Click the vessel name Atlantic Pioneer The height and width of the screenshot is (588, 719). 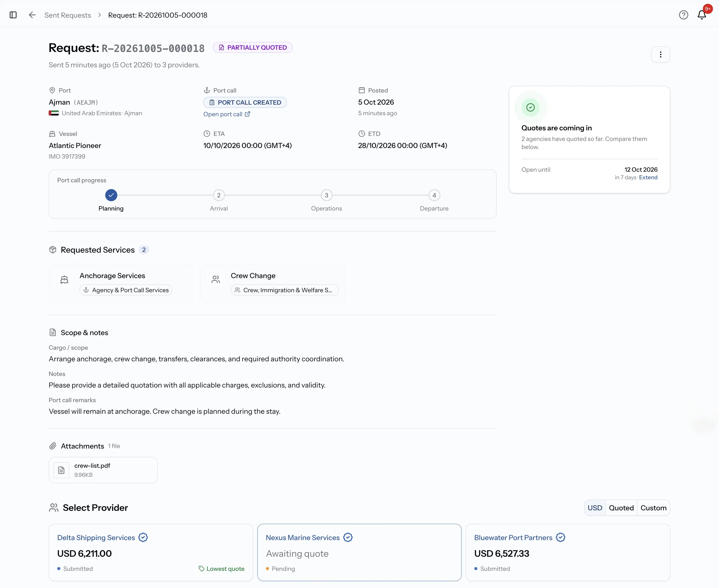(x=75, y=146)
